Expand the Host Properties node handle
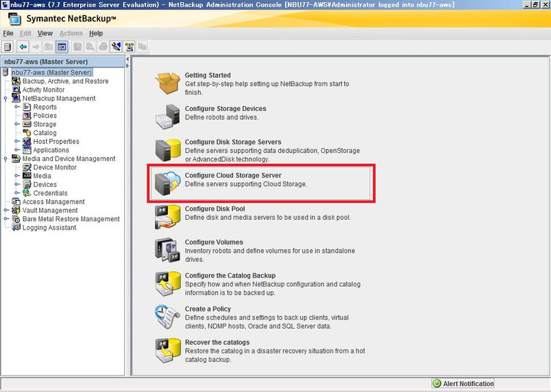The height and width of the screenshot is (392, 551). pyautogui.click(x=17, y=141)
